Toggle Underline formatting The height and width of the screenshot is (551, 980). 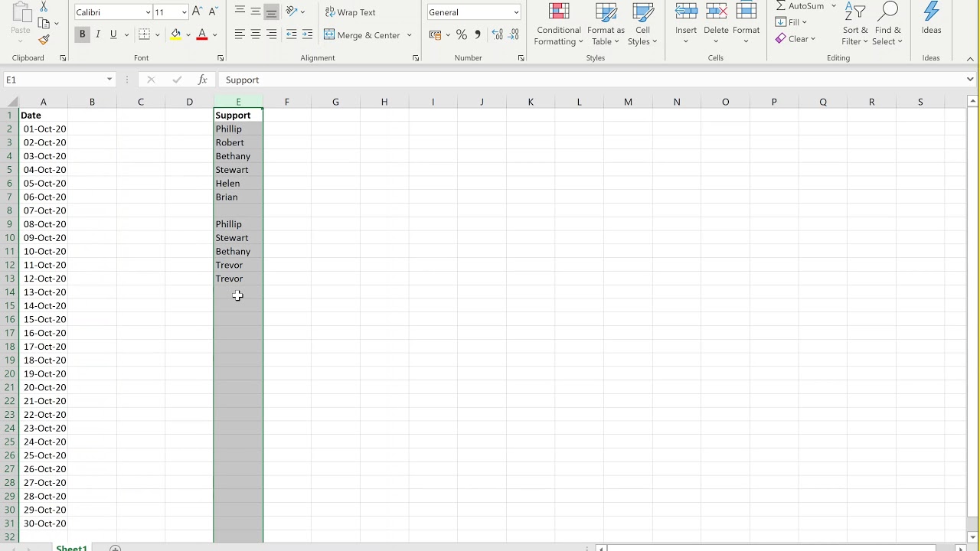pyautogui.click(x=113, y=34)
